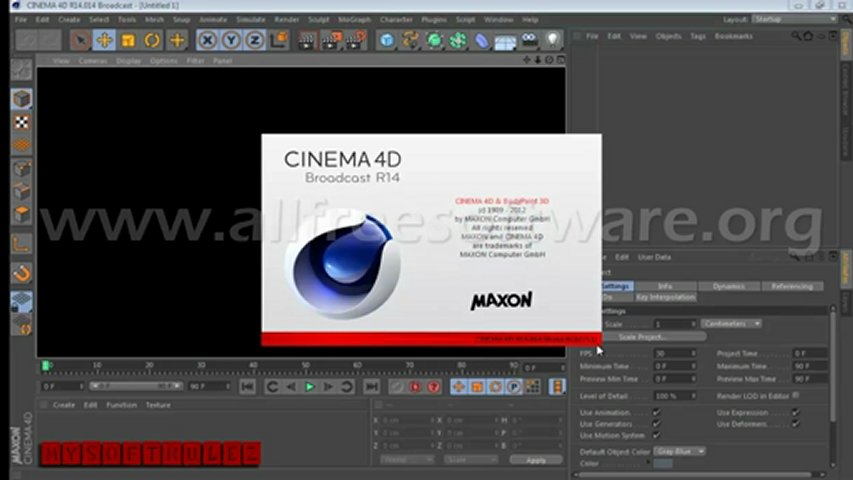
Task: Open the Sculpt menu
Action: click(x=319, y=20)
